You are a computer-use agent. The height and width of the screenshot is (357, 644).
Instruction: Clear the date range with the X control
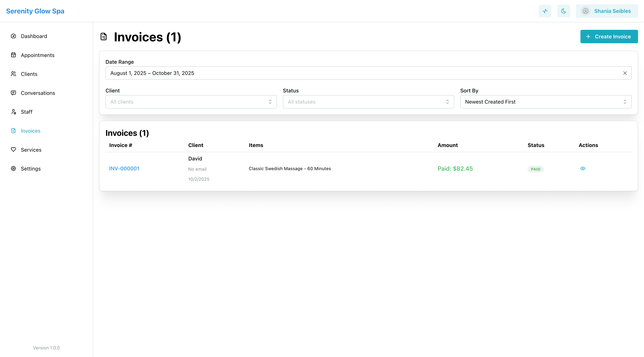tap(625, 73)
